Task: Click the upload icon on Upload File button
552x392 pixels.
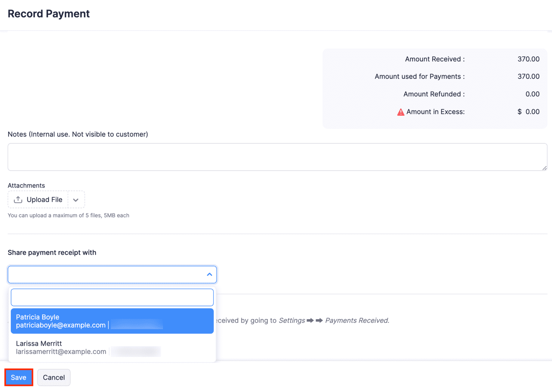Action: coord(18,199)
